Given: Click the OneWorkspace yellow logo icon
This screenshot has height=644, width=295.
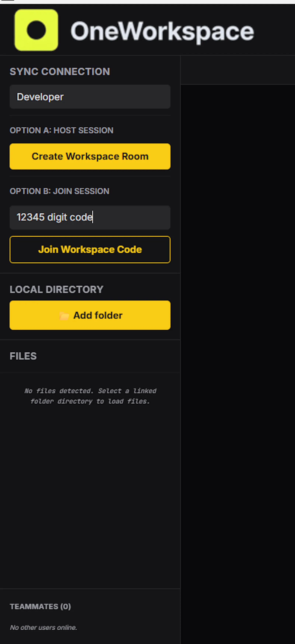Looking at the screenshot, I should 37,30.
